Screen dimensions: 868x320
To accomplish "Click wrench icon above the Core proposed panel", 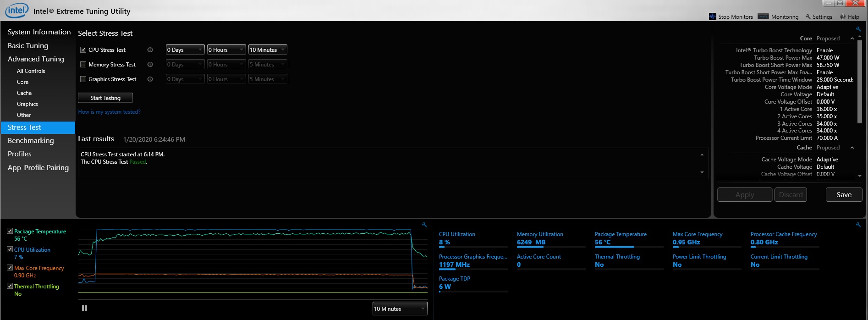I will coord(858,29).
